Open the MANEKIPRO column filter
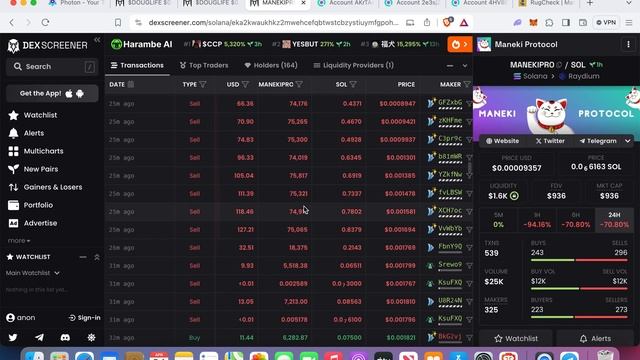Image resolution: width=640 pixels, height=360 pixels. [299, 84]
